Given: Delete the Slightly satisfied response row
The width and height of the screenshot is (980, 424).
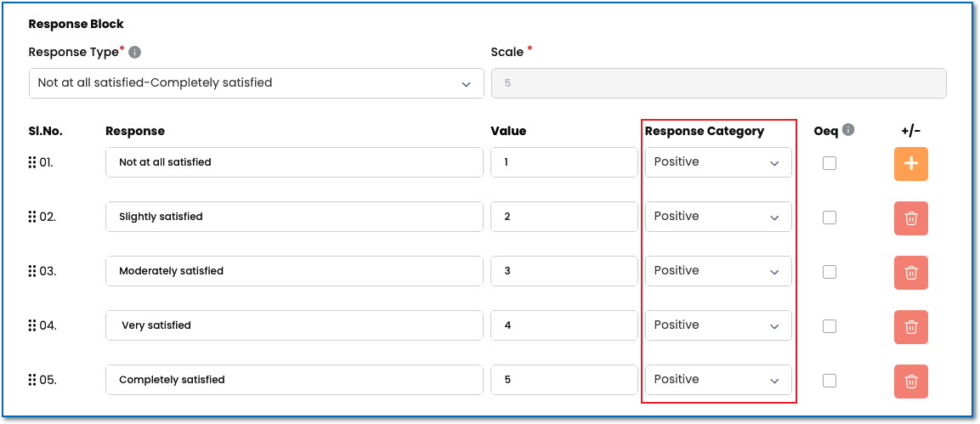Looking at the screenshot, I should (x=910, y=218).
